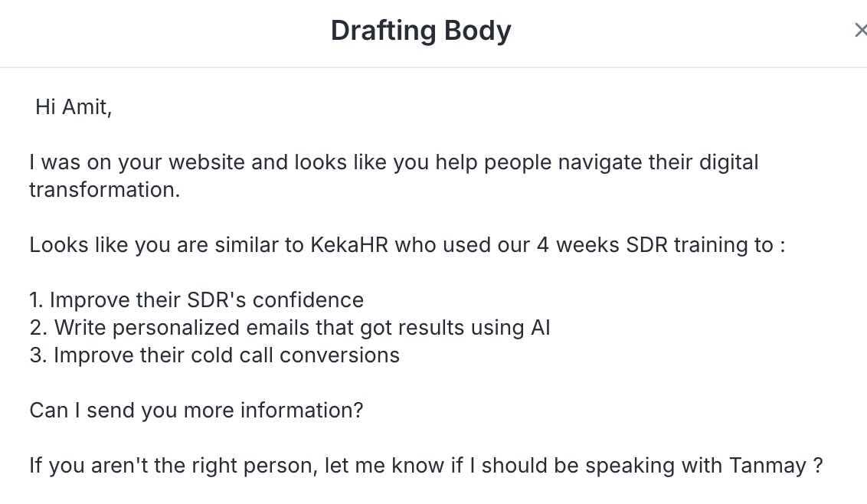Viewport: 867px width, 504px height.
Task: Click the KekaHR company name
Action: point(349,244)
